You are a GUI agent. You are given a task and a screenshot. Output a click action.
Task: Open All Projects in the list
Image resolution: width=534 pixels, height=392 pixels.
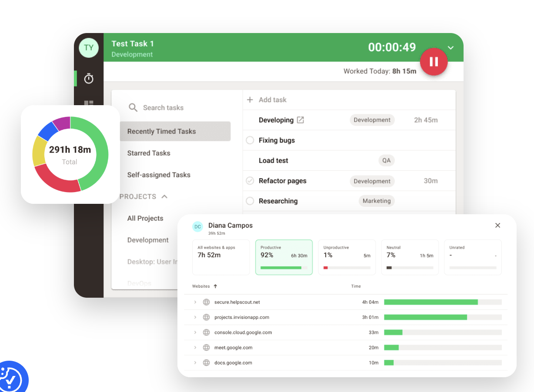click(x=145, y=218)
